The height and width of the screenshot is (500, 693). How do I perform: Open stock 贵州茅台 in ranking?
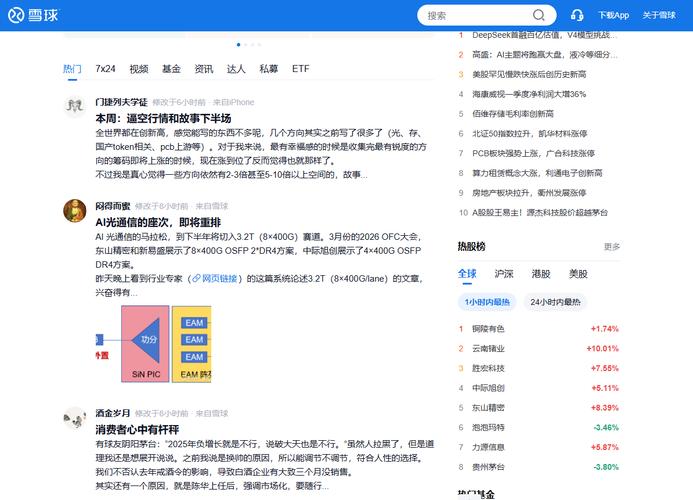click(x=488, y=467)
